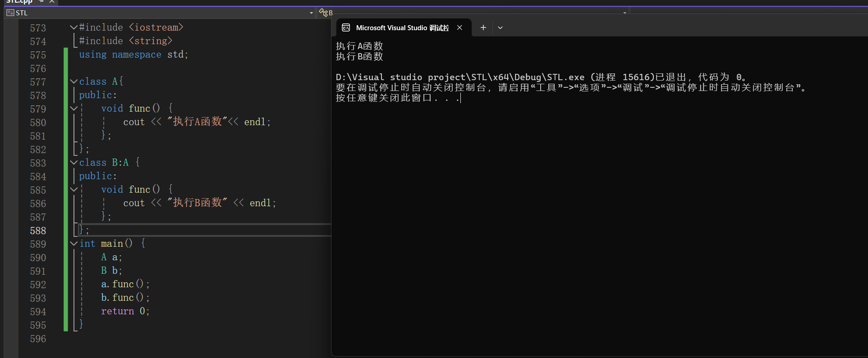Collapse class B:A at line 583
The image size is (868, 358).
pos(74,163)
